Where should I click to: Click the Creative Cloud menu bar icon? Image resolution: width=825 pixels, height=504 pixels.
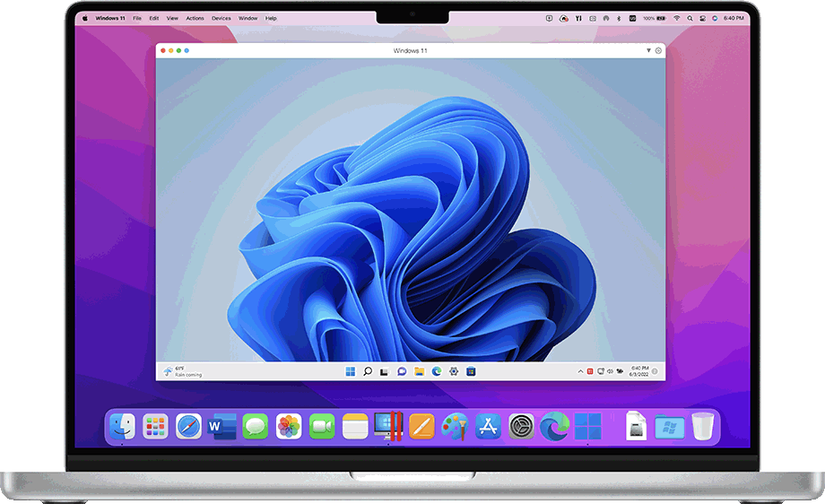[x=563, y=18]
